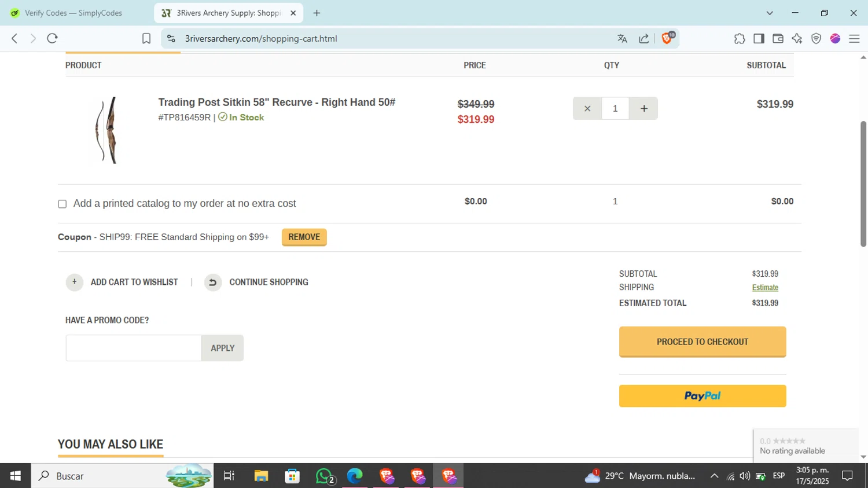Click the 'No rating available' badge

point(806,446)
